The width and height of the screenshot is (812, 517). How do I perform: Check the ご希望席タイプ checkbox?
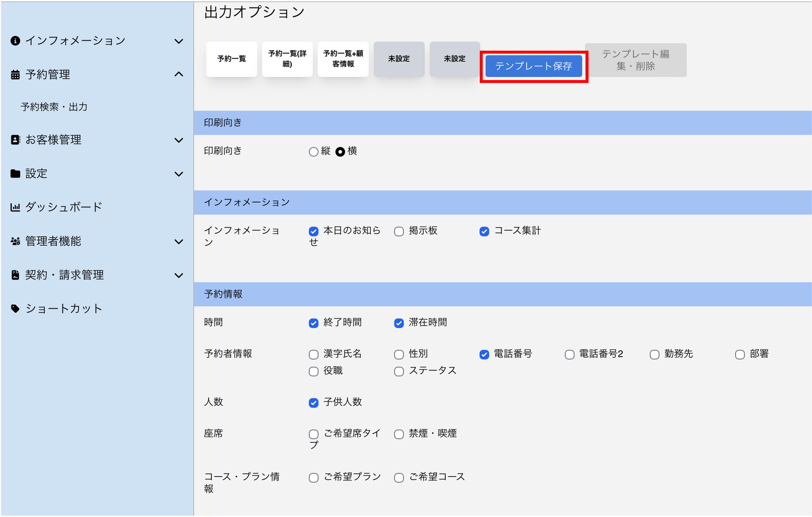pyautogui.click(x=314, y=434)
